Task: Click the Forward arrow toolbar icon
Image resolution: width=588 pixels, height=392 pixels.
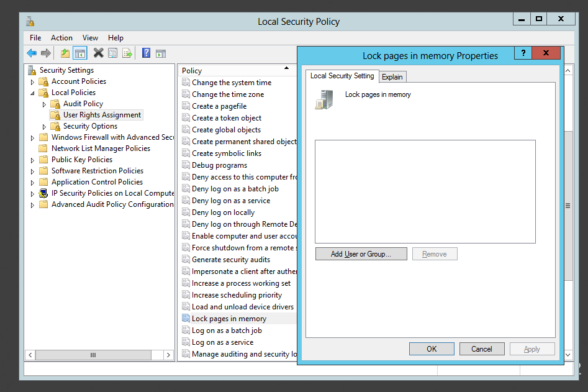Action: pyautogui.click(x=46, y=53)
